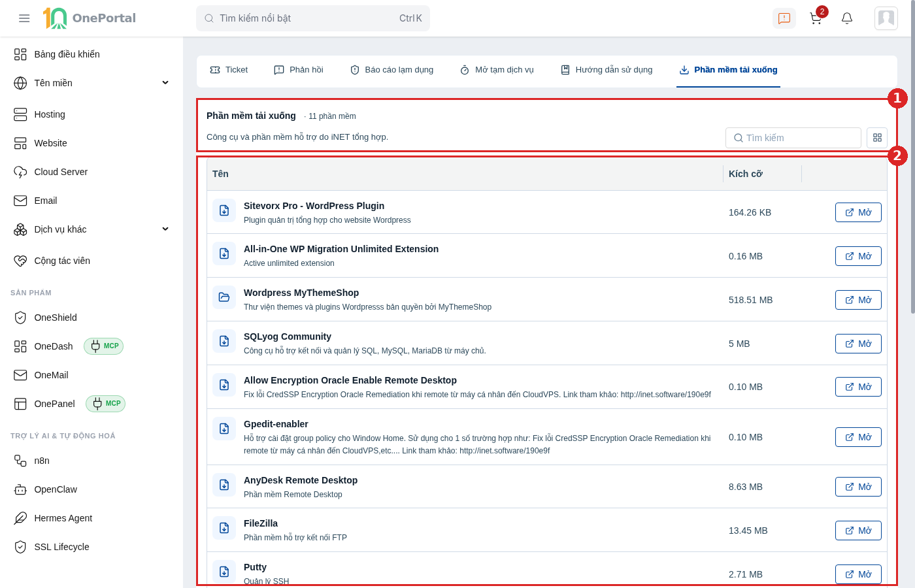Open the hamburger menu icon

pyautogui.click(x=24, y=18)
